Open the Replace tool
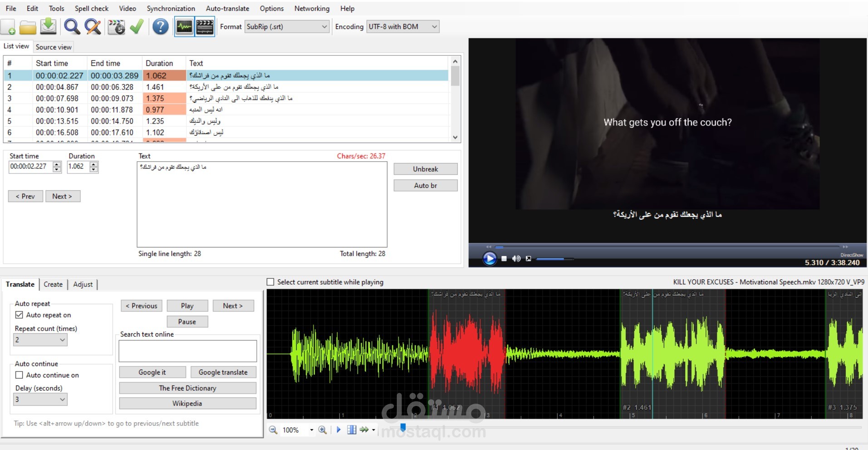This screenshot has width=868, height=450. [93, 26]
